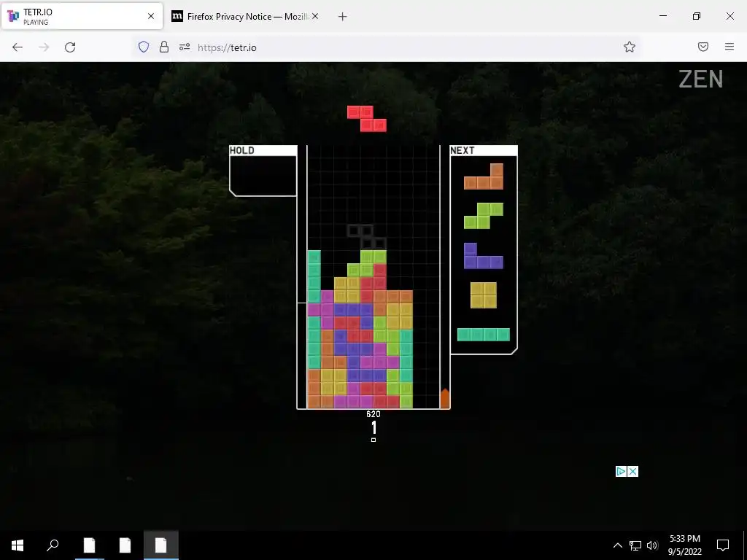Screen dimensions: 747x560
Task: Go back to the previous page
Action: 18,47
